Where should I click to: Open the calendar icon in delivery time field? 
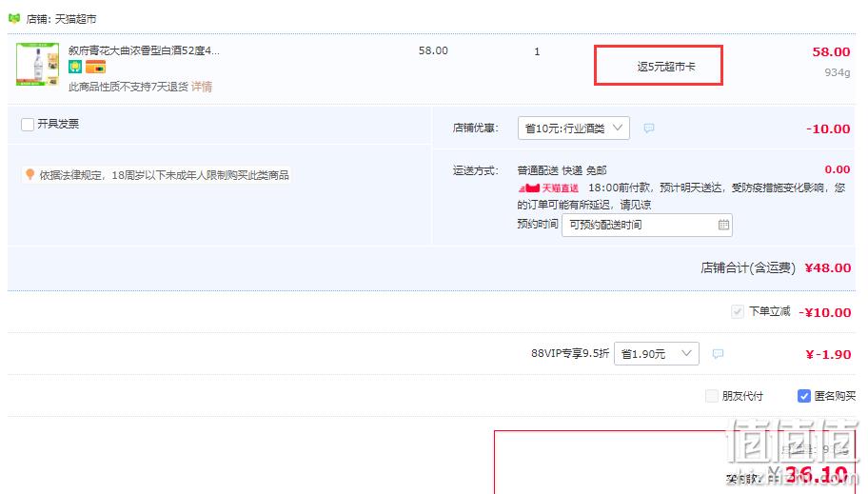[723, 225]
